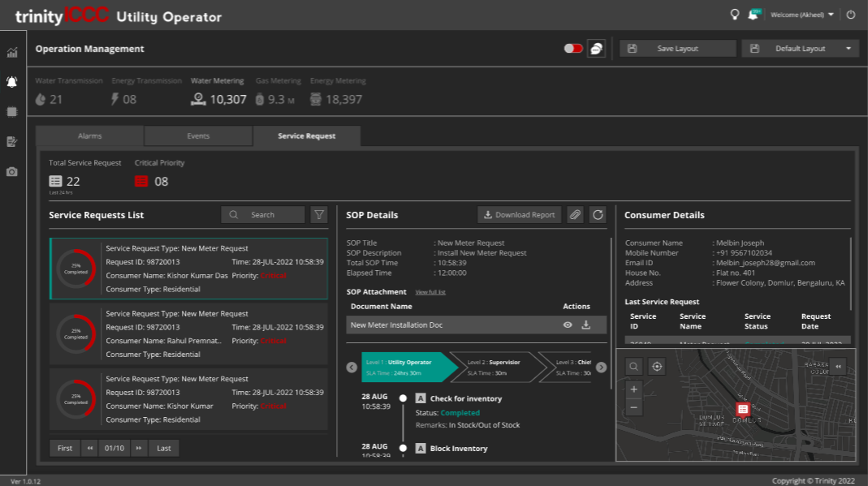Click Download Report button
The height and width of the screenshot is (486, 868).
coord(519,214)
